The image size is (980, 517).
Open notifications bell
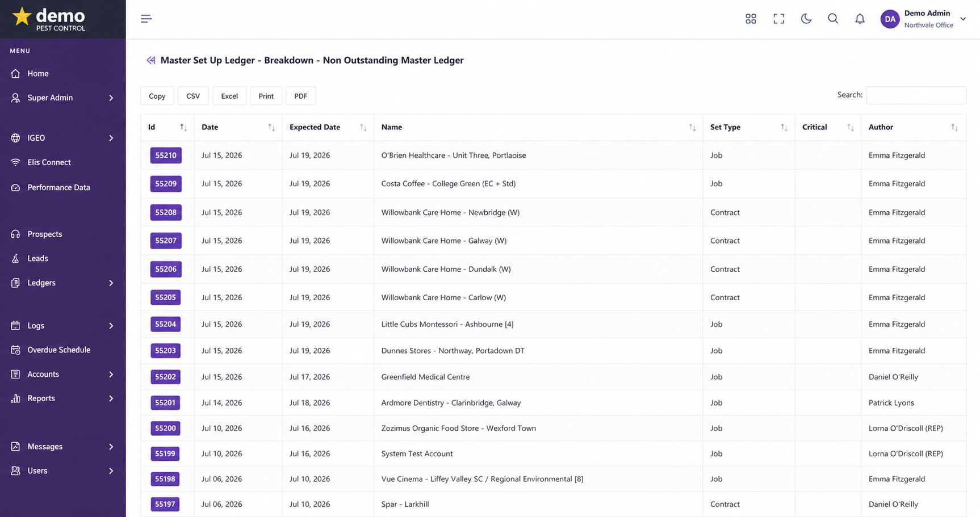point(860,19)
